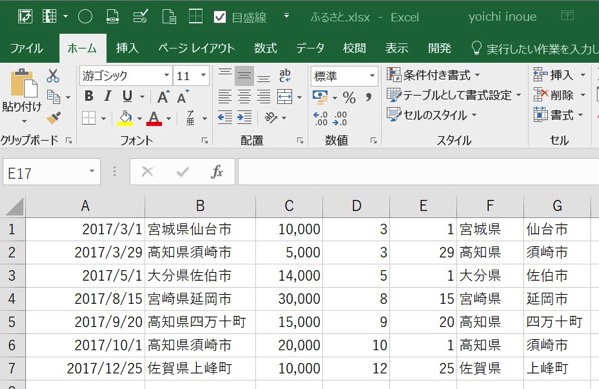
Task: Click the formula bar cancel X icon
Action: (147, 172)
